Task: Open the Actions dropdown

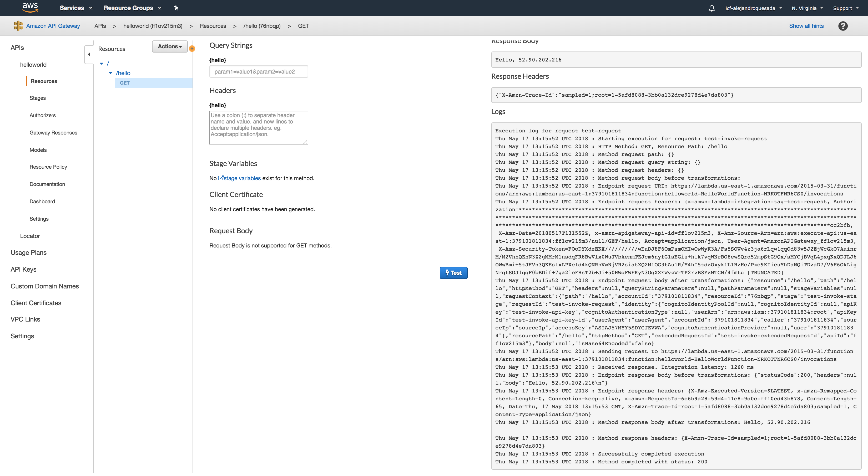Action: coord(169,46)
